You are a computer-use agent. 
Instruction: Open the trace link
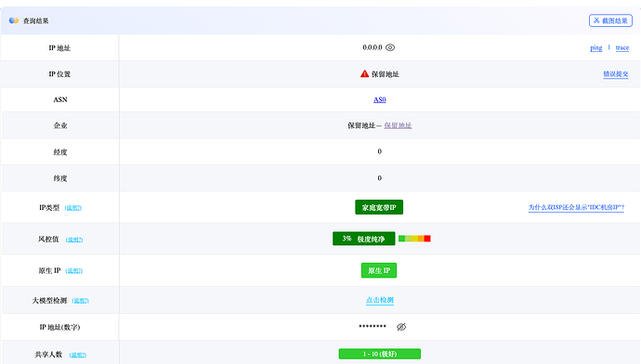tap(622, 47)
